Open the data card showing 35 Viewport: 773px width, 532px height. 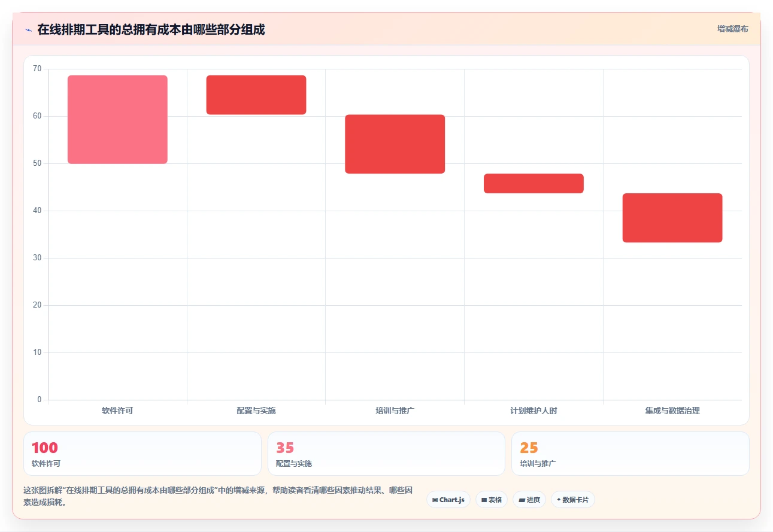click(x=386, y=454)
